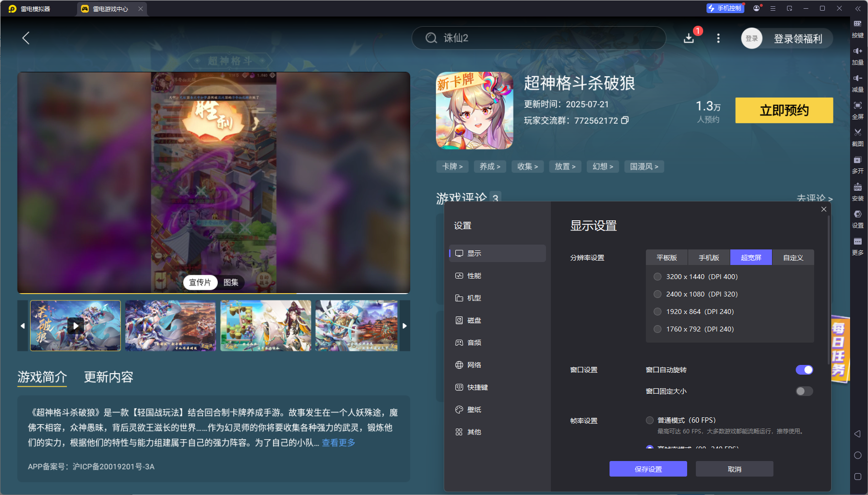This screenshot has width=868, height=495.
Task: Open multi-instance 多开 icon
Action: coord(858,165)
